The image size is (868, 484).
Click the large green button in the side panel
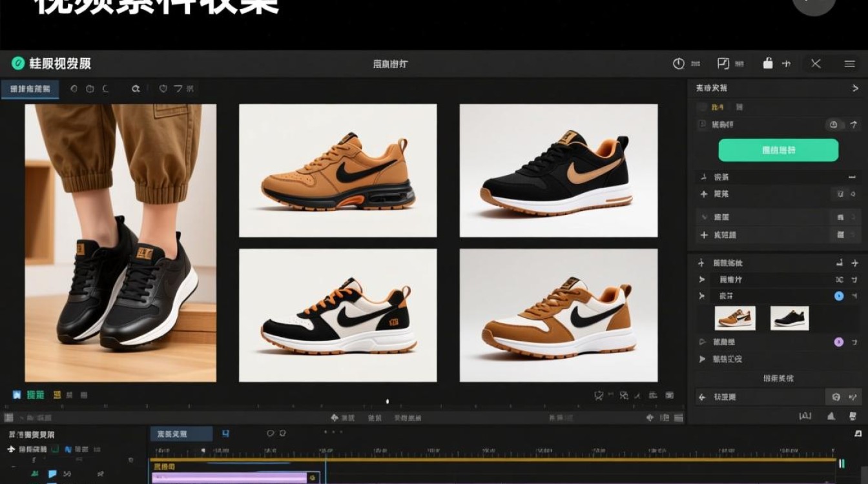click(x=778, y=150)
